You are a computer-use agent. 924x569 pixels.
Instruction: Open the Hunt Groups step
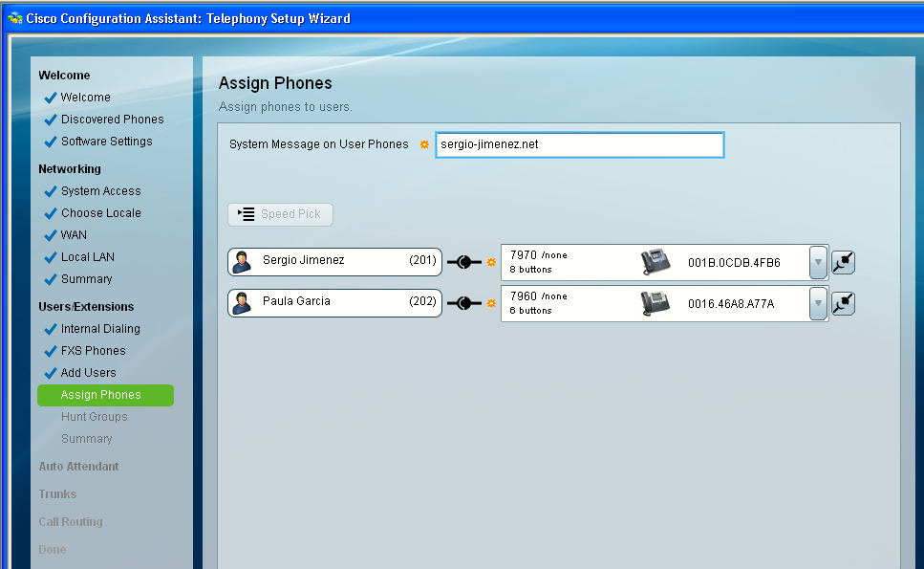point(95,417)
